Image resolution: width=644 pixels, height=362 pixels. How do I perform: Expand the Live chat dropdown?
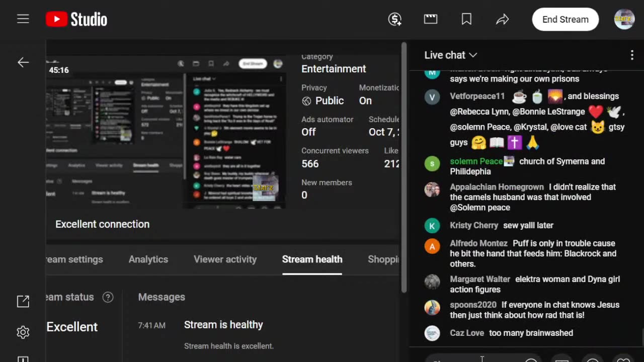451,55
